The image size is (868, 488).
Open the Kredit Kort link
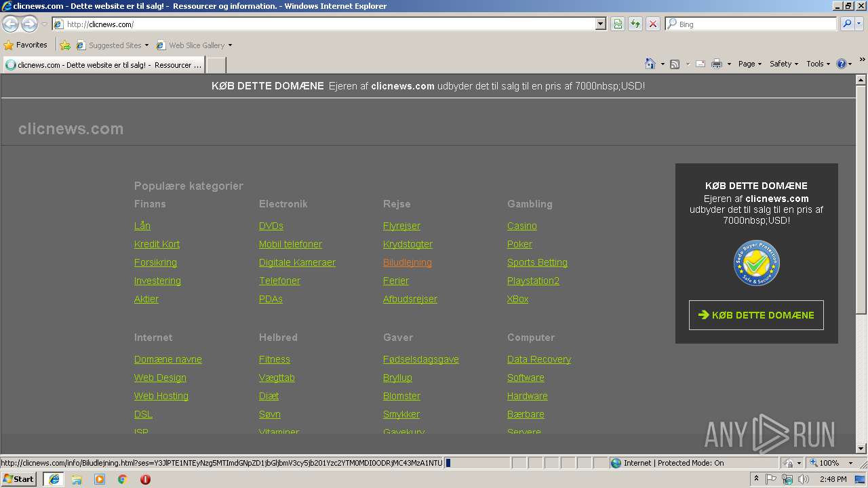157,244
